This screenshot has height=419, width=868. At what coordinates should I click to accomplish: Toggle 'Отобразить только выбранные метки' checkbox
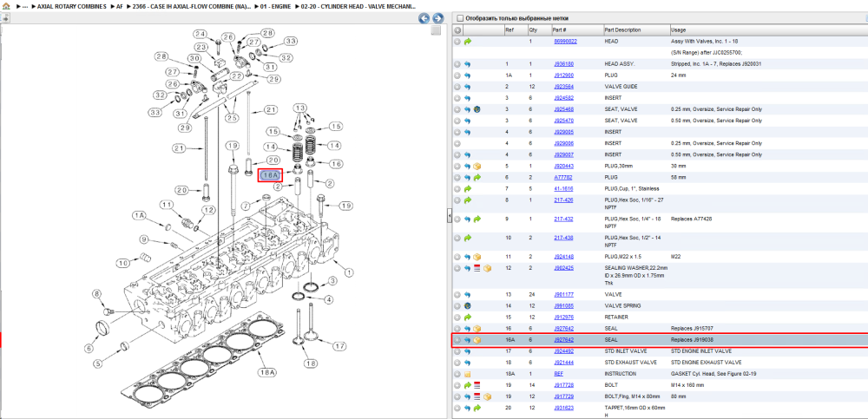click(x=459, y=18)
